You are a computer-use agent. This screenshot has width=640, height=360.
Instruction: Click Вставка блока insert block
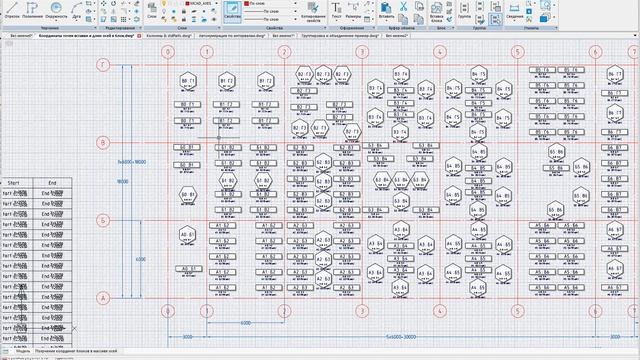[x=436, y=11]
